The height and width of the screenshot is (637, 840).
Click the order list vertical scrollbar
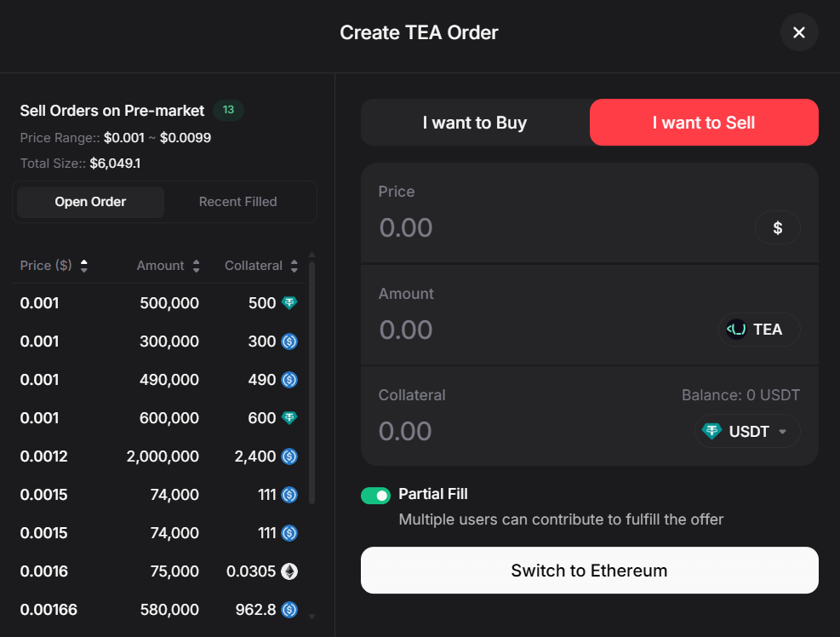[311, 383]
